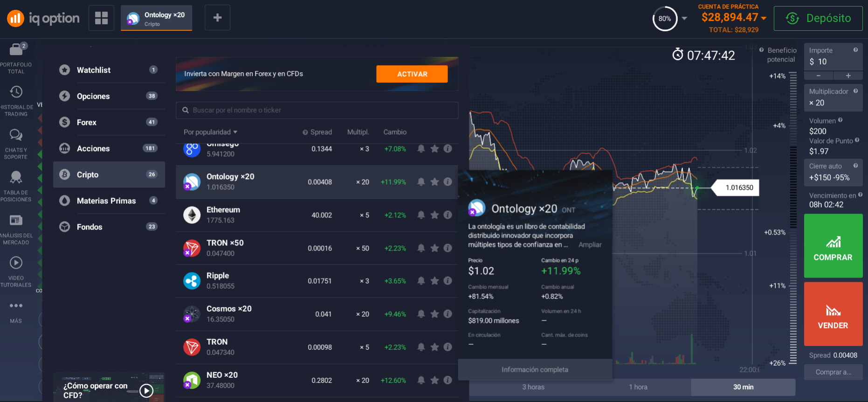Click Beneficio potencial help icon

tap(761, 50)
